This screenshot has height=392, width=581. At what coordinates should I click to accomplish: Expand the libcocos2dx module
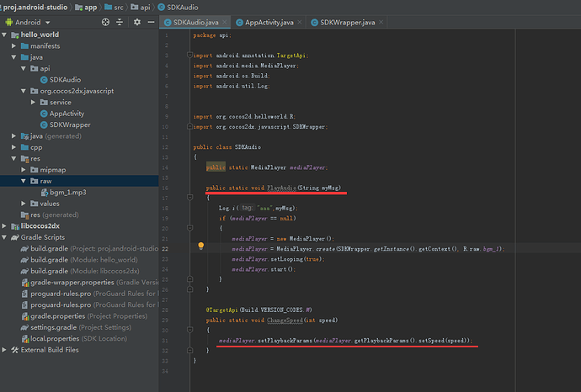[5, 226]
